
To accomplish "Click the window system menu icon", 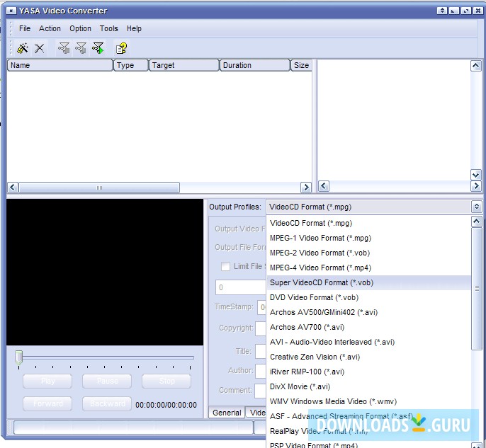I will click(11, 11).
